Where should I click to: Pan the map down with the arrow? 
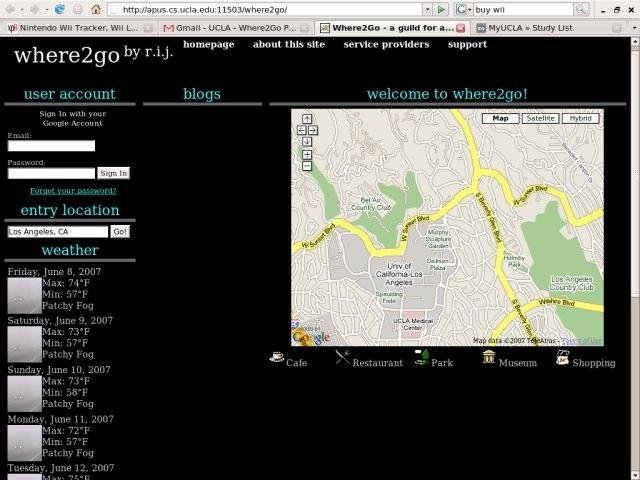click(x=307, y=142)
